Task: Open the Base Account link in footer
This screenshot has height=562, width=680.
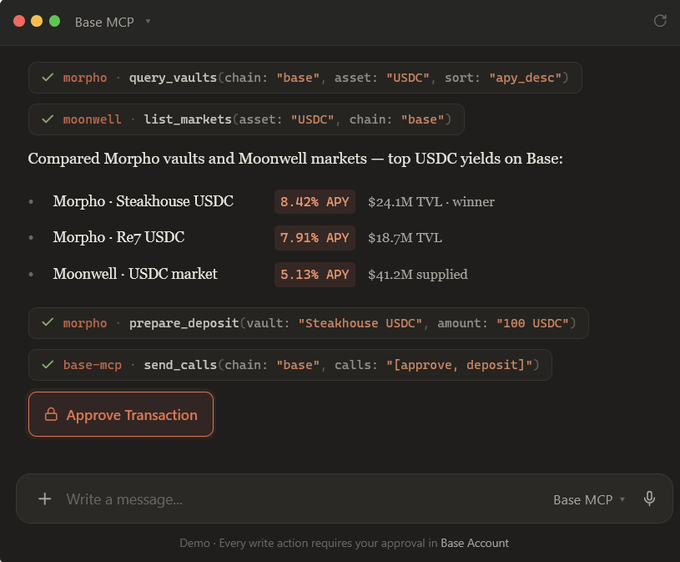Action: [474, 543]
